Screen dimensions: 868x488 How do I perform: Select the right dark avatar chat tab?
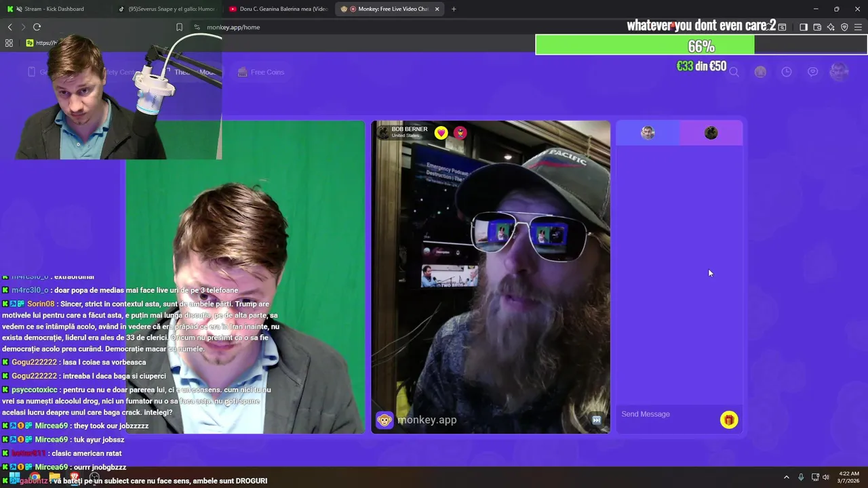(x=711, y=133)
